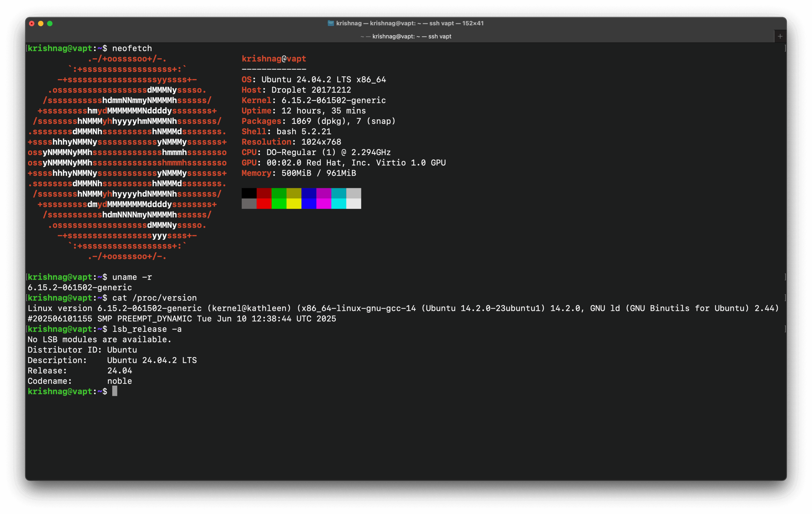Viewport: 812px width, 514px height.
Task: Click the red close window button
Action: click(x=32, y=23)
